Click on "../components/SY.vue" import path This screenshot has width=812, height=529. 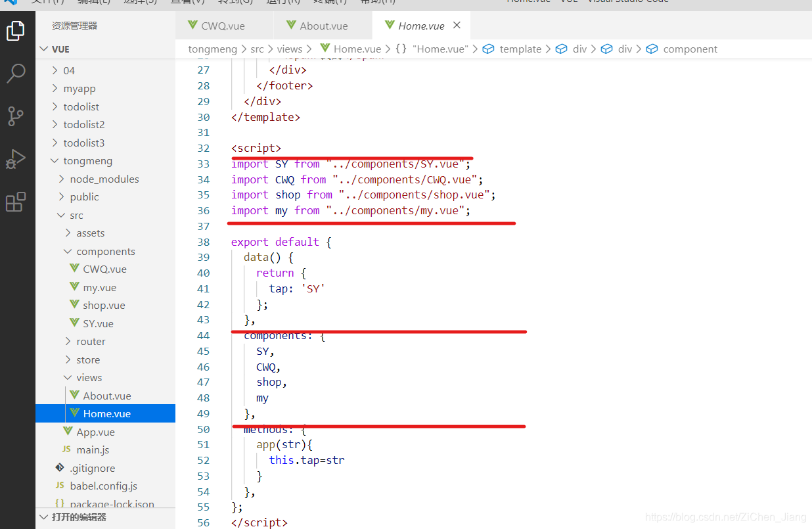tap(395, 164)
